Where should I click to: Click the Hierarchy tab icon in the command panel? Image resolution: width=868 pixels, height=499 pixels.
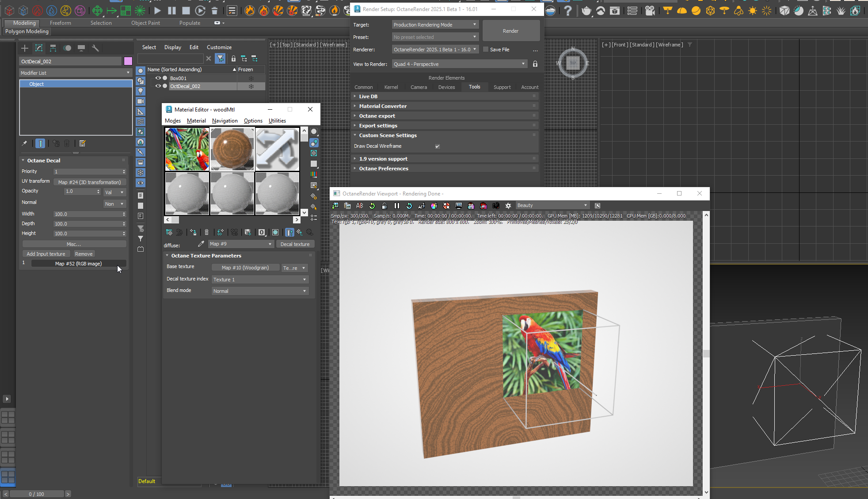tap(53, 48)
